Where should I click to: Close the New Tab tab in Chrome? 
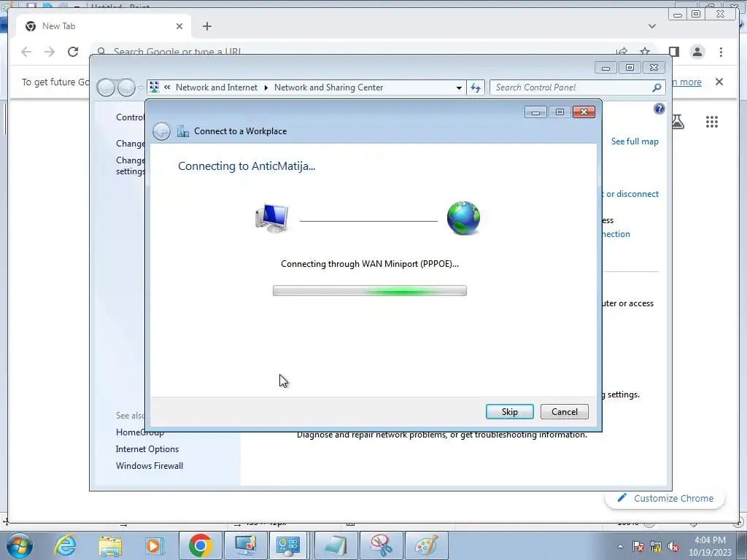(x=179, y=26)
